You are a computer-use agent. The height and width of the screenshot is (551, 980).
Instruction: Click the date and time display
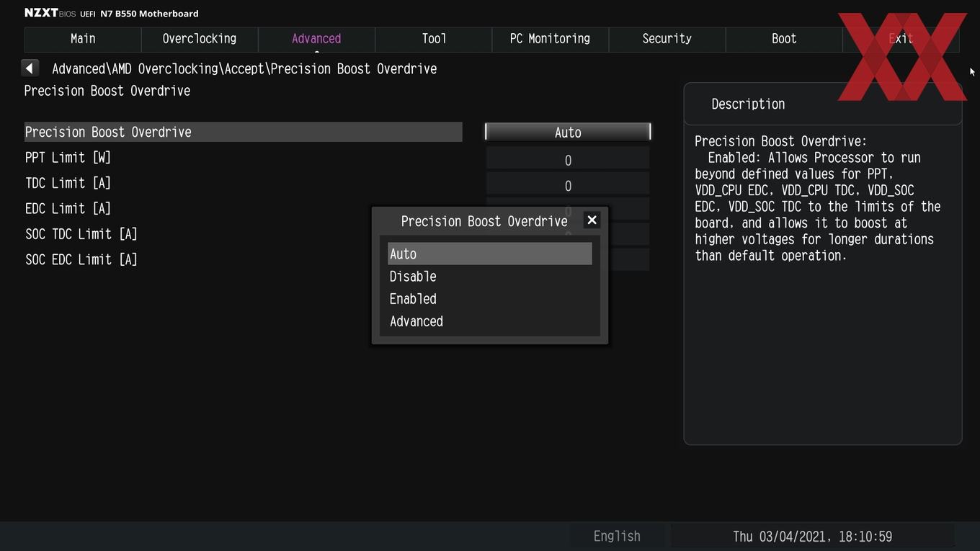click(812, 537)
